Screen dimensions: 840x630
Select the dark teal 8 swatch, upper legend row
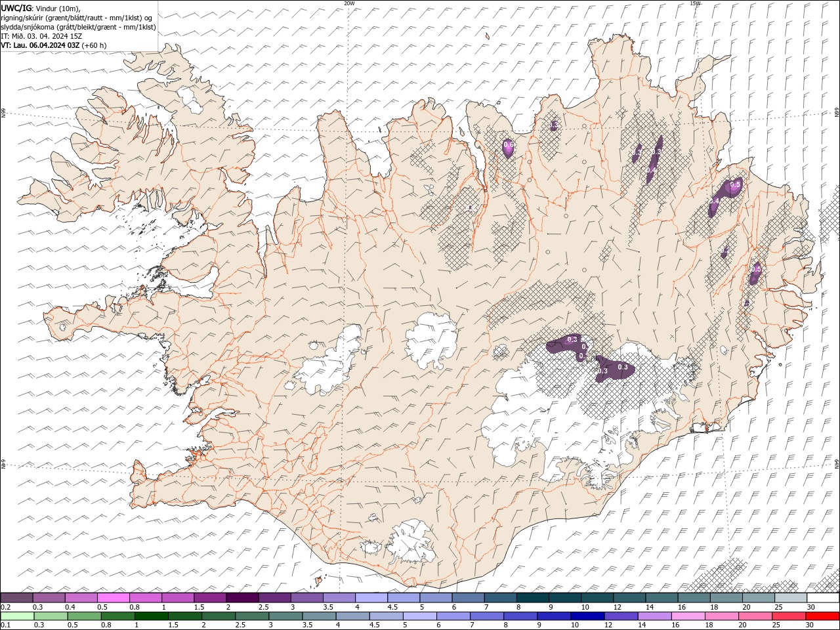click(532, 598)
